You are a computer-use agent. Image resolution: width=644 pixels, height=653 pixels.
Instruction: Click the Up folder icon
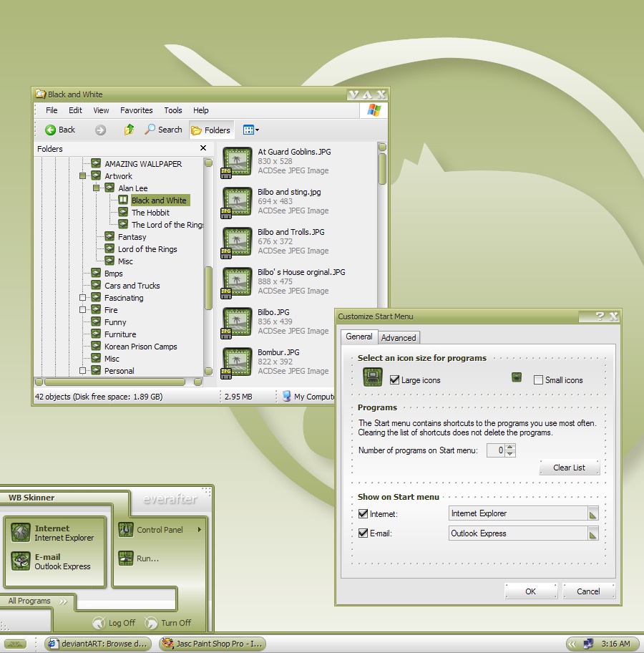pos(129,130)
